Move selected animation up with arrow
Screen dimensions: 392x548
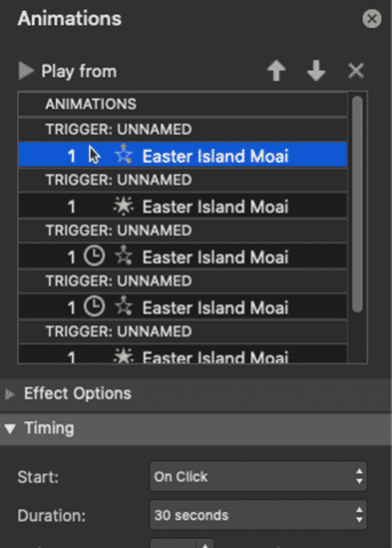[276, 71]
